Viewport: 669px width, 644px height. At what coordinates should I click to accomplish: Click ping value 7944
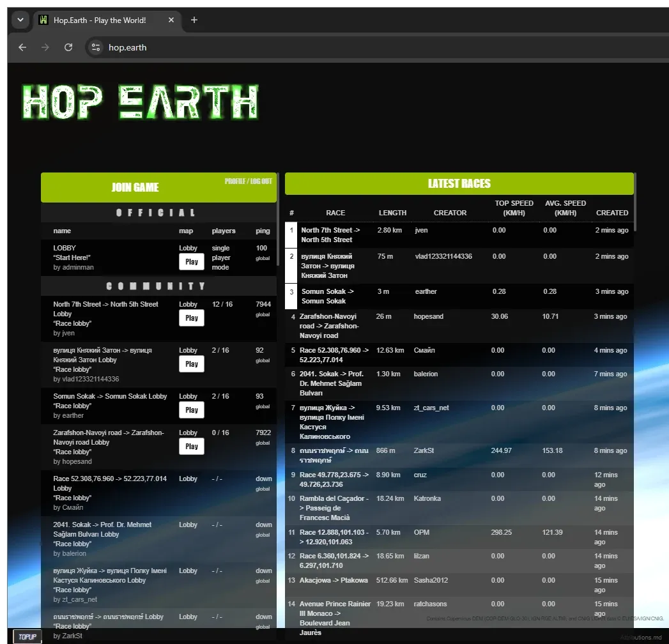click(263, 305)
